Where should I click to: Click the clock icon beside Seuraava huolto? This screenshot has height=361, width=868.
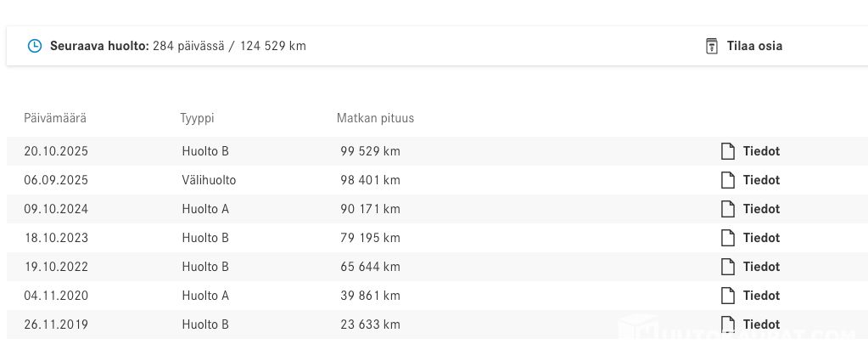point(35,46)
